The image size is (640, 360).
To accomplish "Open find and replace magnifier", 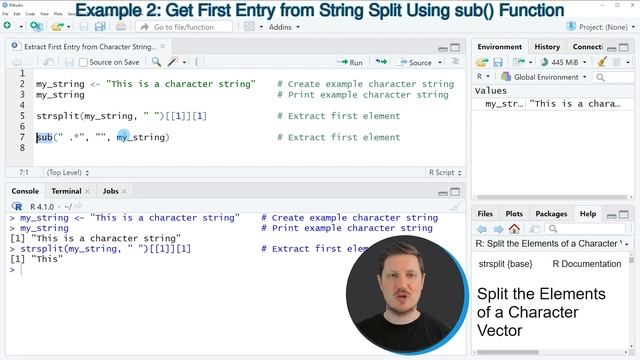I will tap(156, 62).
